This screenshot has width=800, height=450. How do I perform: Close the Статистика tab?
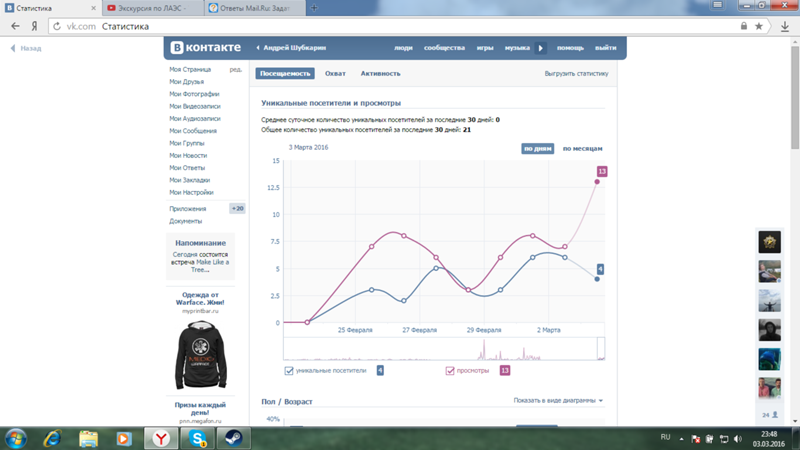click(x=93, y=8)
